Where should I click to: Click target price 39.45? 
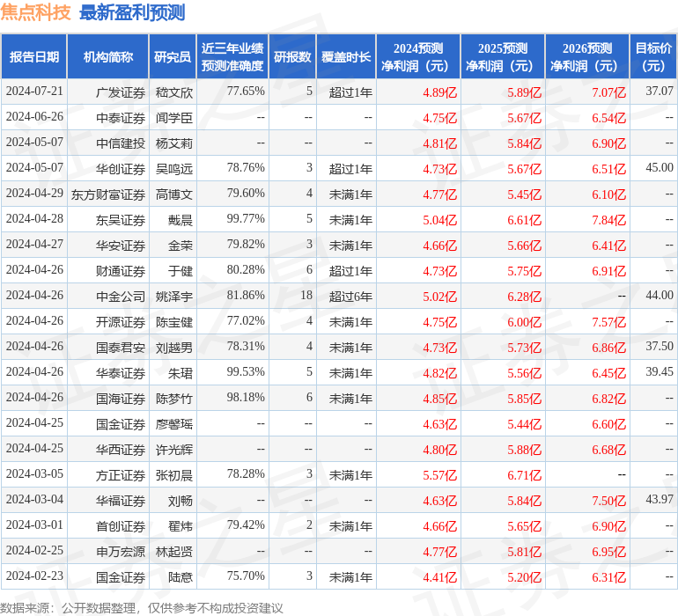coord(660,371)
